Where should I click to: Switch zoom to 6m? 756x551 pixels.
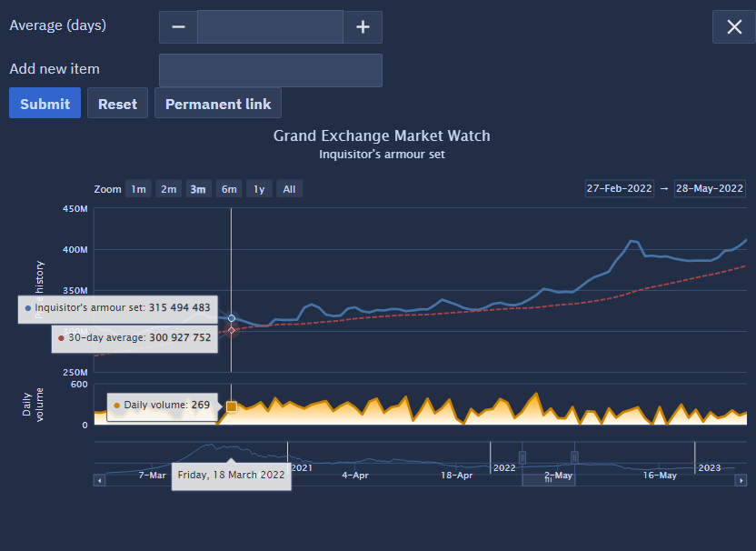[x=229, y=189]
